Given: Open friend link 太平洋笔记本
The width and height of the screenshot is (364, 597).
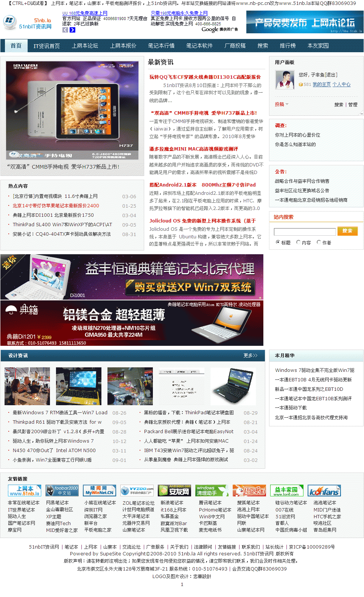Looking at the screenshot, I should coord(136,516).
